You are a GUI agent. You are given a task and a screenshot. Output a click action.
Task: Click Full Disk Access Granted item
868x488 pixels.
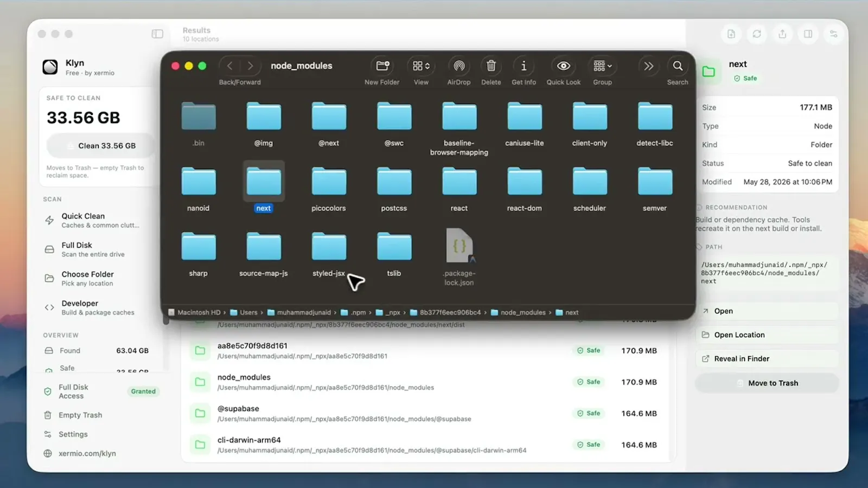[100, 391]
